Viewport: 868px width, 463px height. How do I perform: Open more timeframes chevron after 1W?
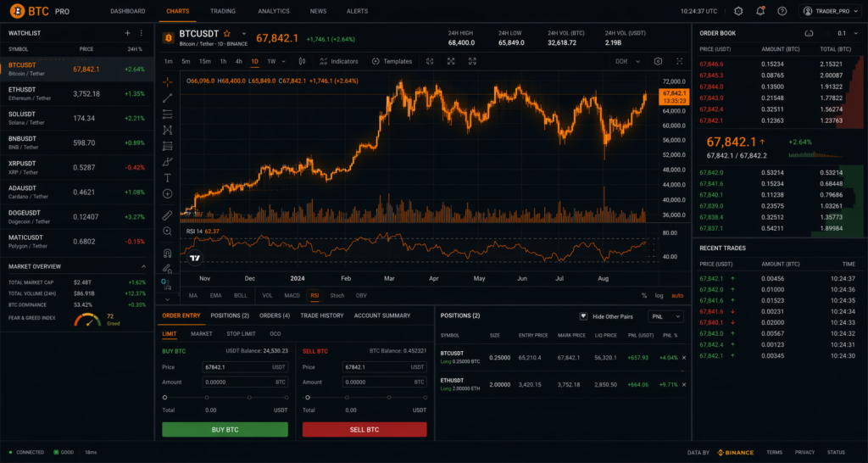pyautogui.click(x=284, y=61)
